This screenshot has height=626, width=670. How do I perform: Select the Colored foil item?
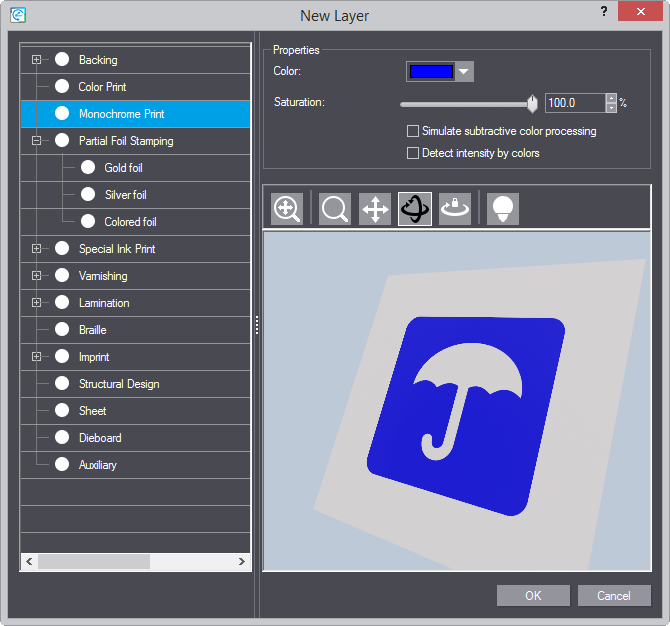click(x=135, y=222)
